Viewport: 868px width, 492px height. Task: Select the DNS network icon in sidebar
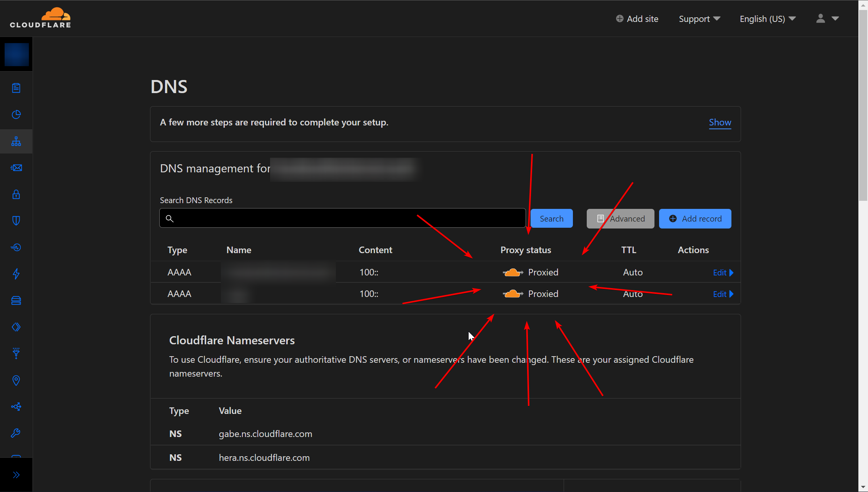pyautogui.click(x=16, y=141)
